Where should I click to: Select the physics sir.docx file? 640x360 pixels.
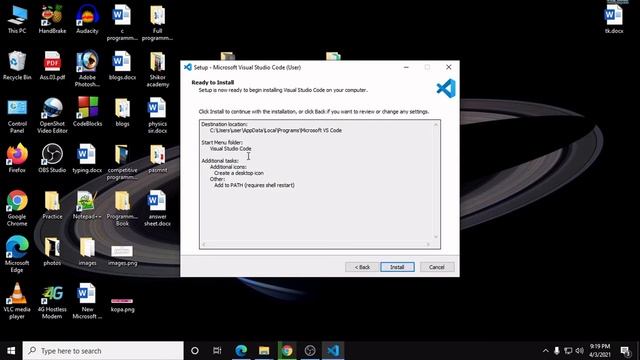[x=158, y=116]
